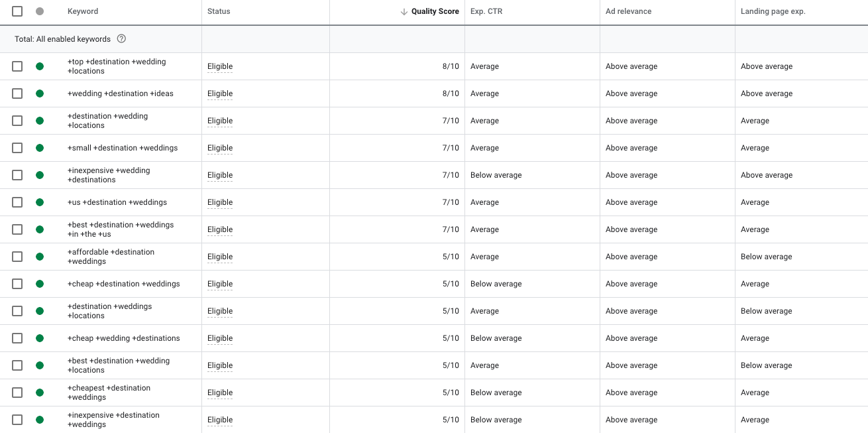
Task: Open Eligible status for +wedding +destination +ideas
Action: (x=220, y=93)
